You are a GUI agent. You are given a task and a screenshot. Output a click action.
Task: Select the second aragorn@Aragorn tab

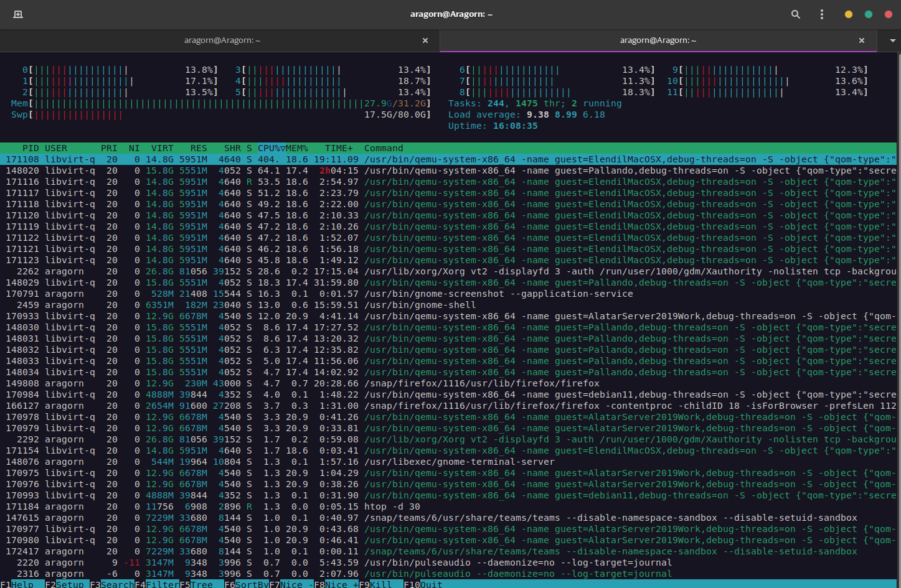[x=658, y=40]
